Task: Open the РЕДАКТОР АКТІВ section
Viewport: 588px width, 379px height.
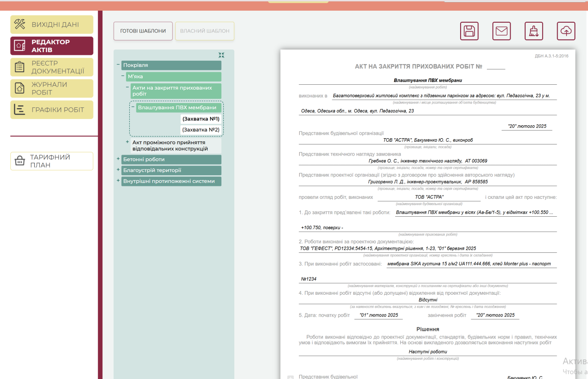Action: coord(52,45)
